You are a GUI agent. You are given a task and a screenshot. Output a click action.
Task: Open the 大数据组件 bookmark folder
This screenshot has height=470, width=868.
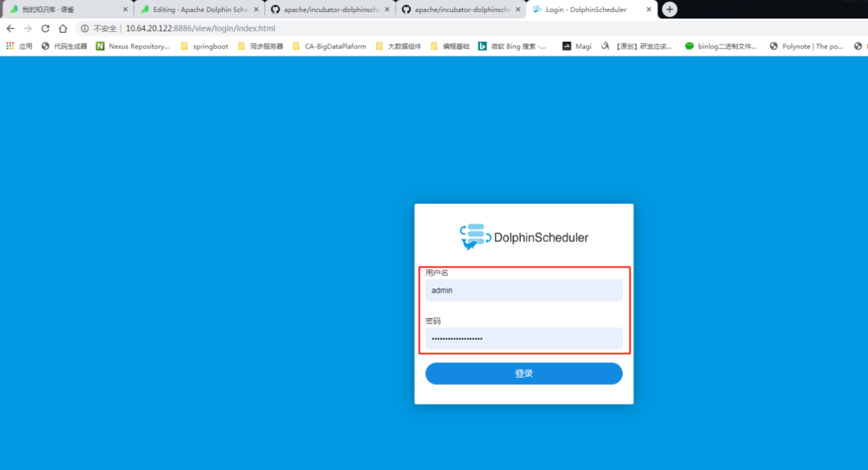399,47
